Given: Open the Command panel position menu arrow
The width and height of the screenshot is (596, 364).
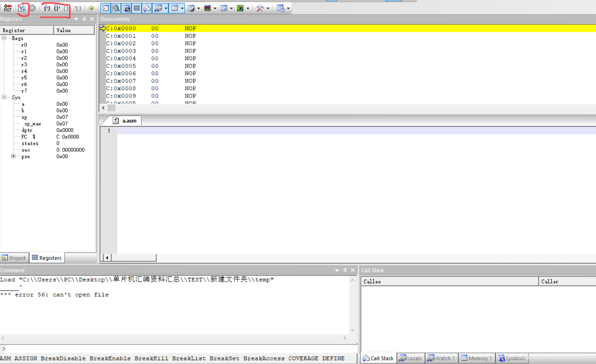Looking at the screenshot, I should [337, 270].
